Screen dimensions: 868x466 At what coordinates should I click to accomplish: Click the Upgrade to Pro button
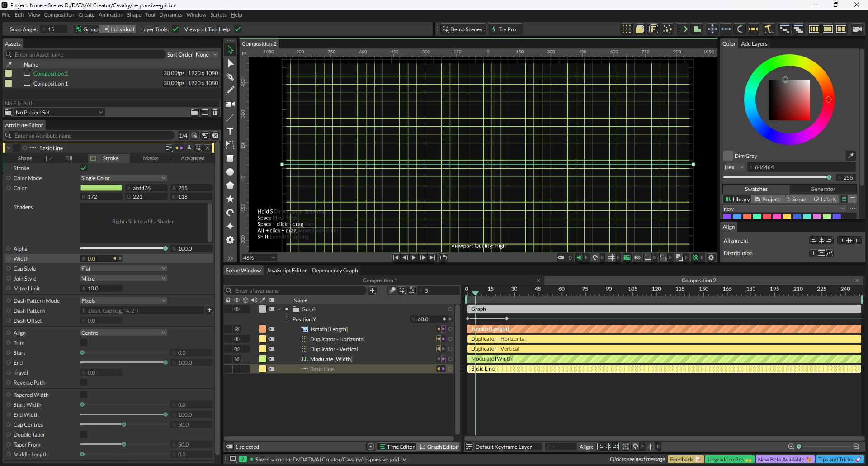coord(729,459)
